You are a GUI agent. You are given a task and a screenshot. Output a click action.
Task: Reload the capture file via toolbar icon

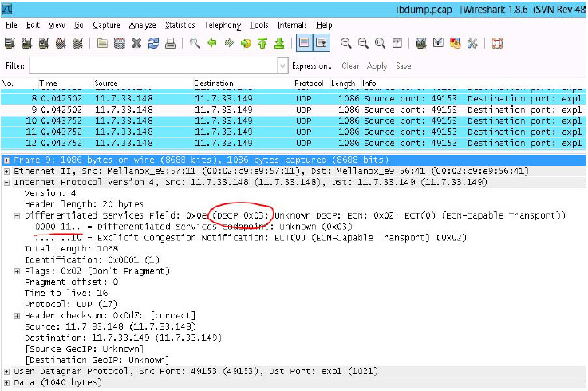tap(153, 43)
